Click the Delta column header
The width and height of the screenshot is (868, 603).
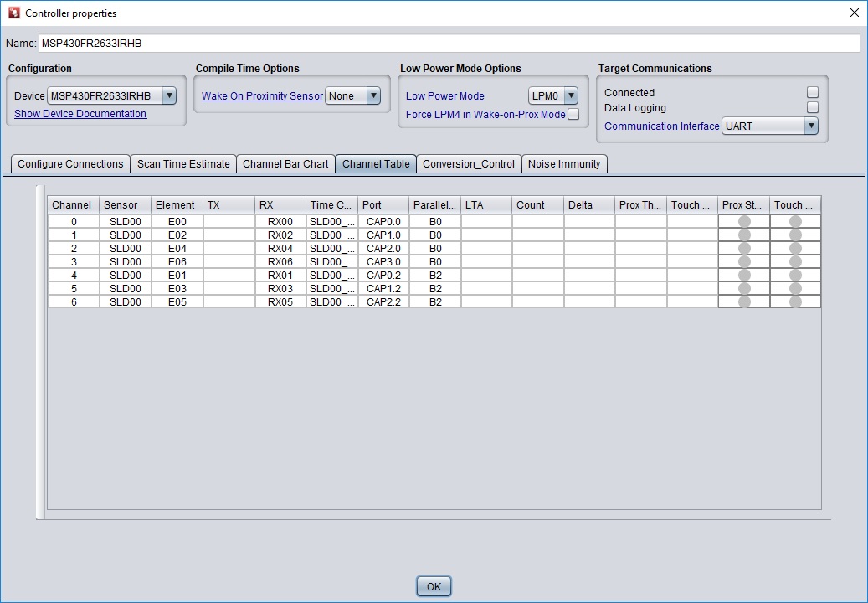point(589,205)
